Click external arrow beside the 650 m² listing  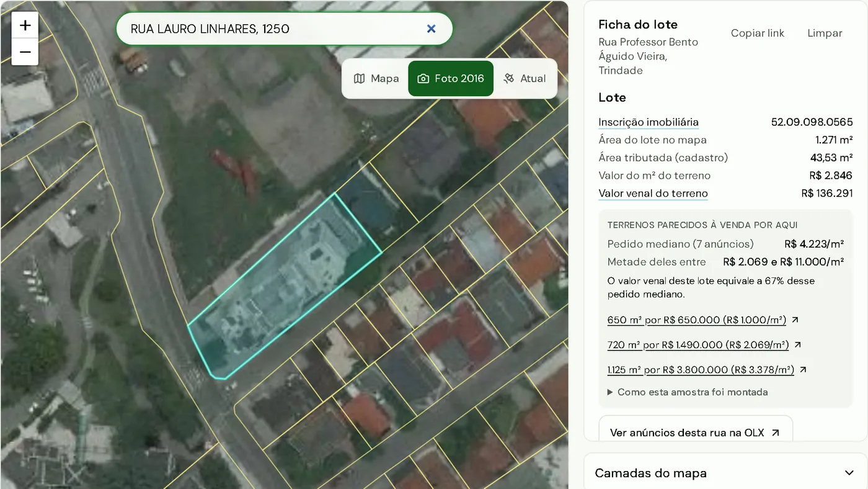795,320
